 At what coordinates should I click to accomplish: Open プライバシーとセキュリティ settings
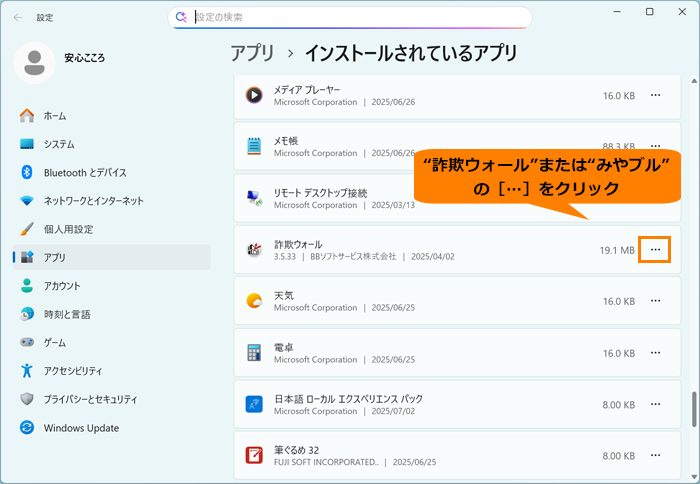tap(112, 399)
